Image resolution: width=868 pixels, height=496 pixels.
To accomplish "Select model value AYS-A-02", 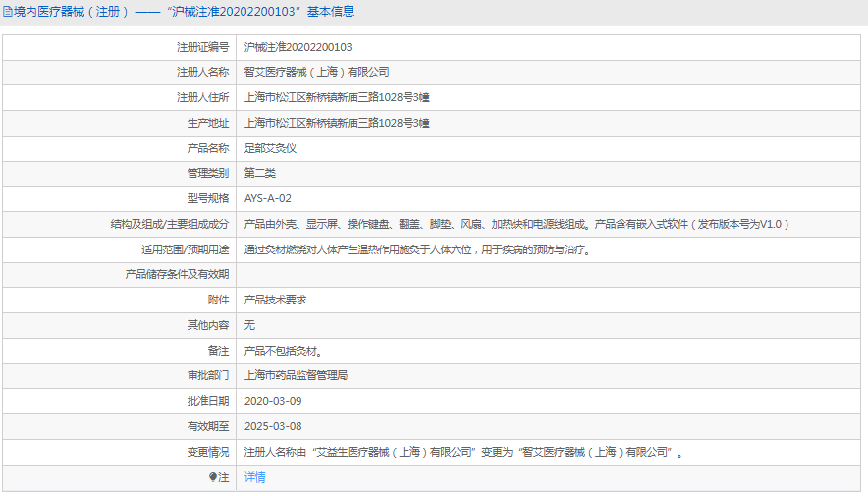I will pos(267,198).
